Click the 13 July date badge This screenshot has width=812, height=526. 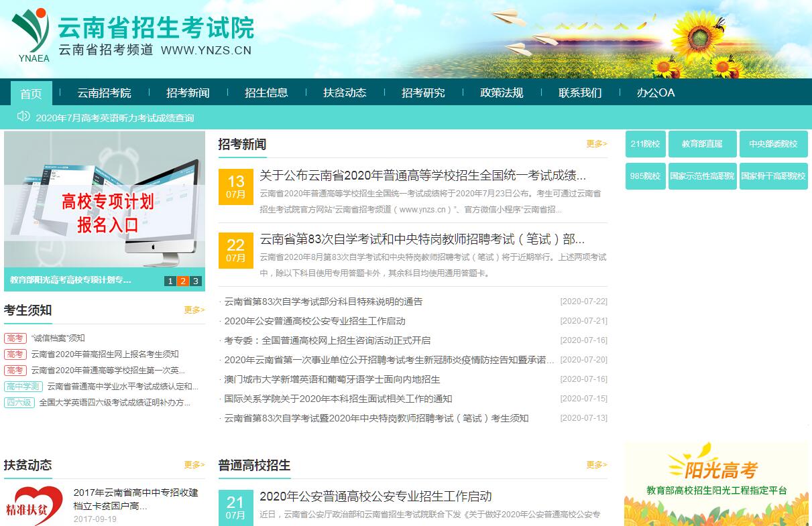coord(235,186)
